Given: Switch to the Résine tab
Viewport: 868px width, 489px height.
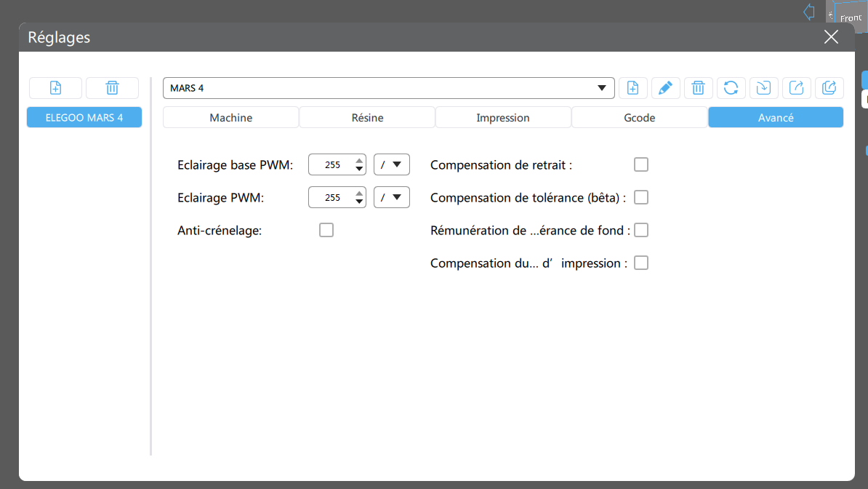Looking at the screenshot, I should tap(367, 118).
